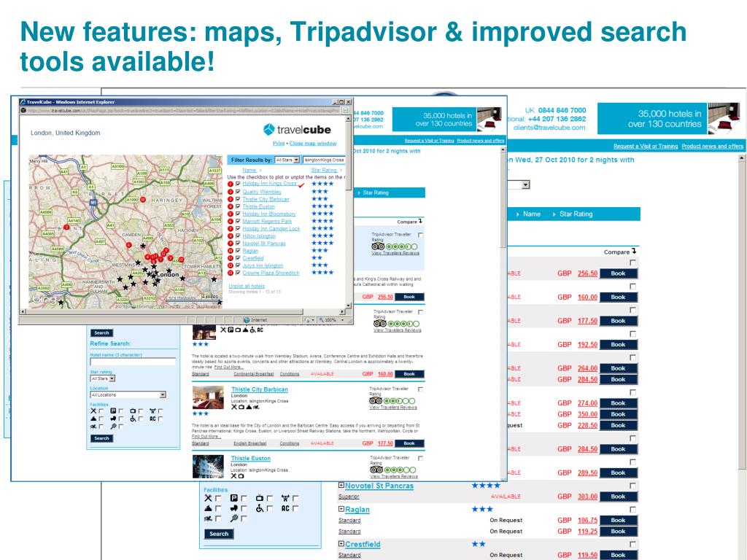Click Book button for GBP 177.50 in middle window
747x560 pixels.
pyautogui.click(x=409, y=443)
